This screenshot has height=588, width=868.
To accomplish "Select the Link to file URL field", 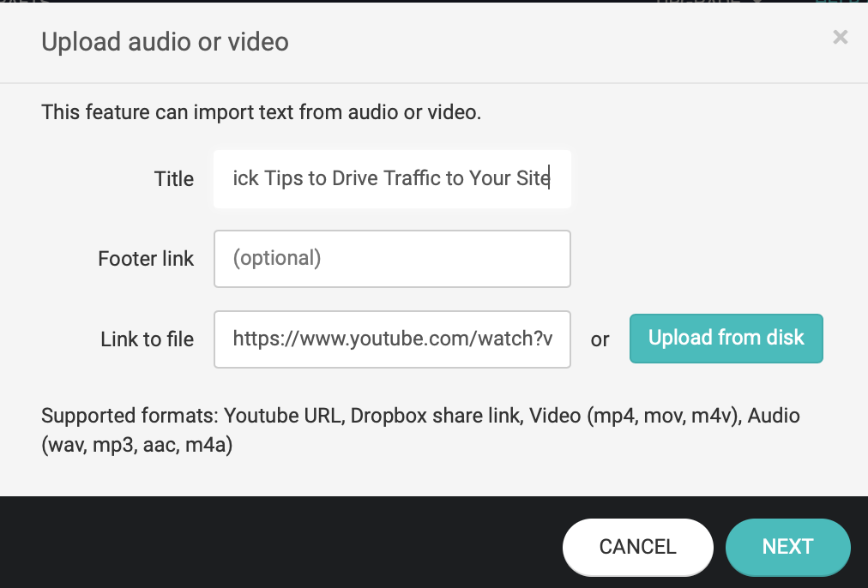I will pos(392,339).
